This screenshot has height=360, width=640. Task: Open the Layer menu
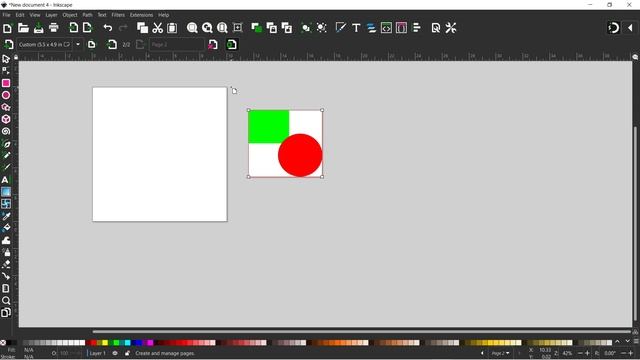pos(51,15)
